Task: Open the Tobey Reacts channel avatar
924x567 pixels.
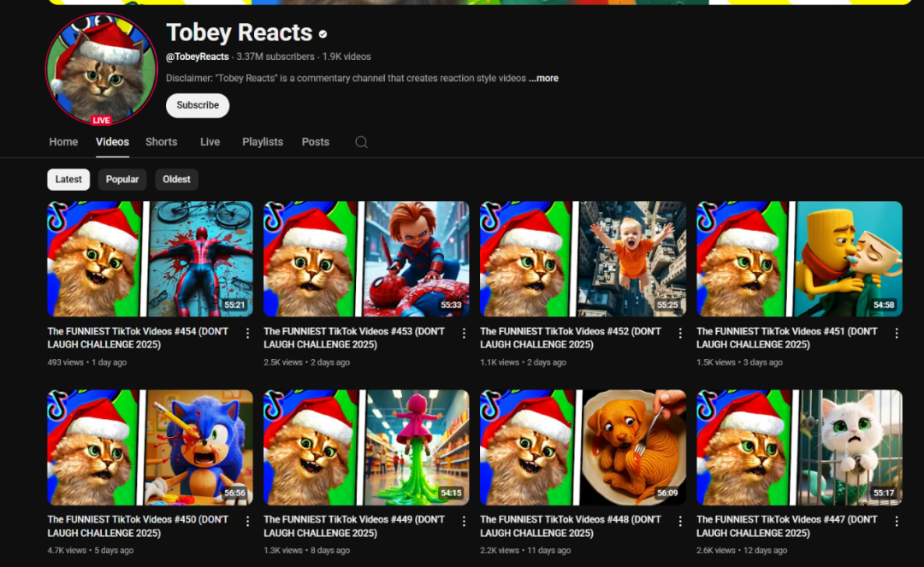Action: pyautogui.click(x=102, y=70)
